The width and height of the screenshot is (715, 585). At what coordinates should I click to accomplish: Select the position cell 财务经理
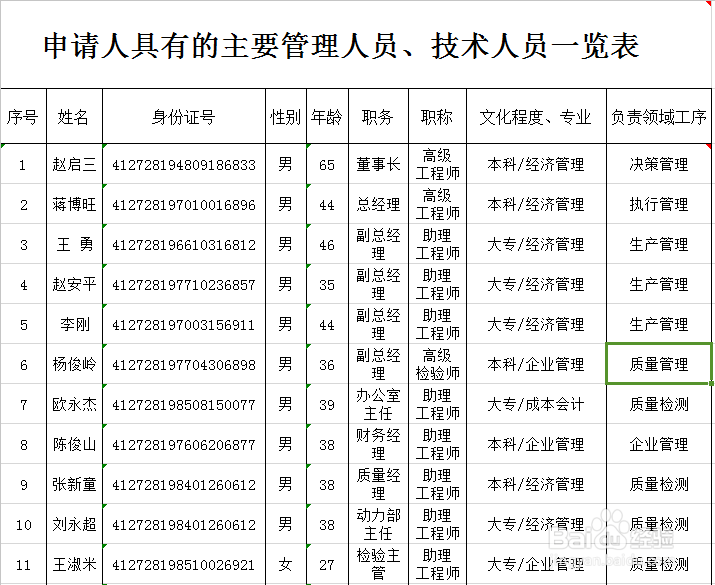tap(378, 444)
